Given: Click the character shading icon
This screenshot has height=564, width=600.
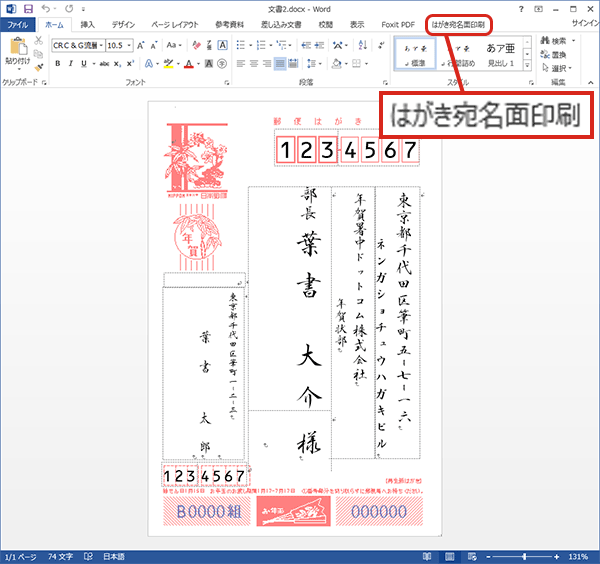Looking at the screenshot, I should coord(209,64).
